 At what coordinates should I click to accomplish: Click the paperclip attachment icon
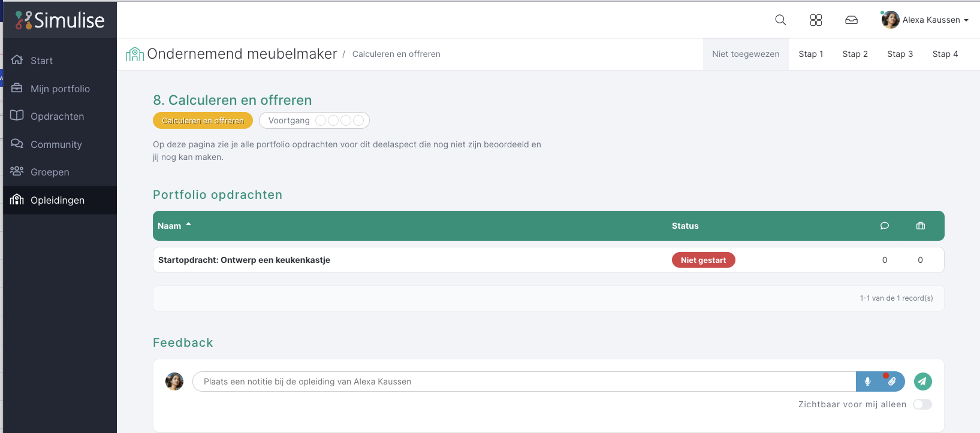click(892, 381)
